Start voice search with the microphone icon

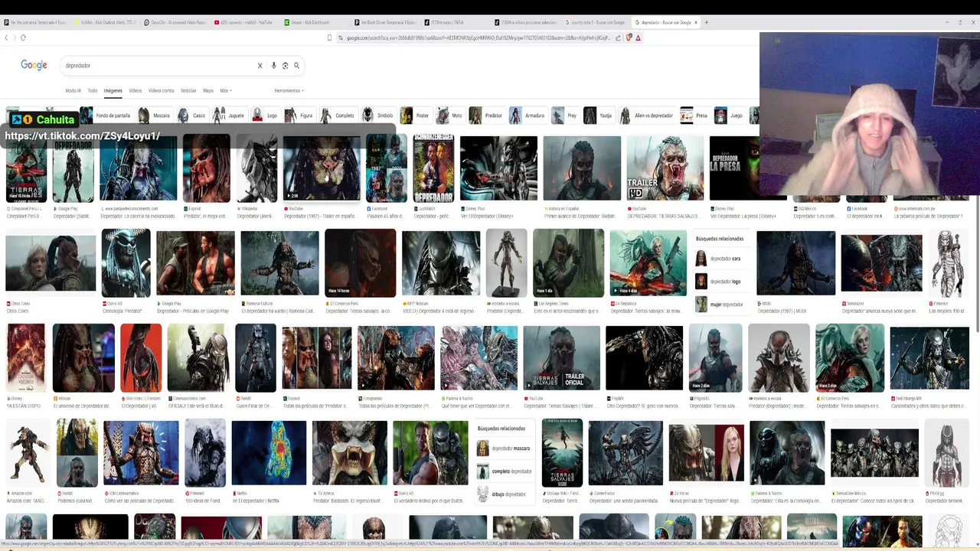(273, 66)
